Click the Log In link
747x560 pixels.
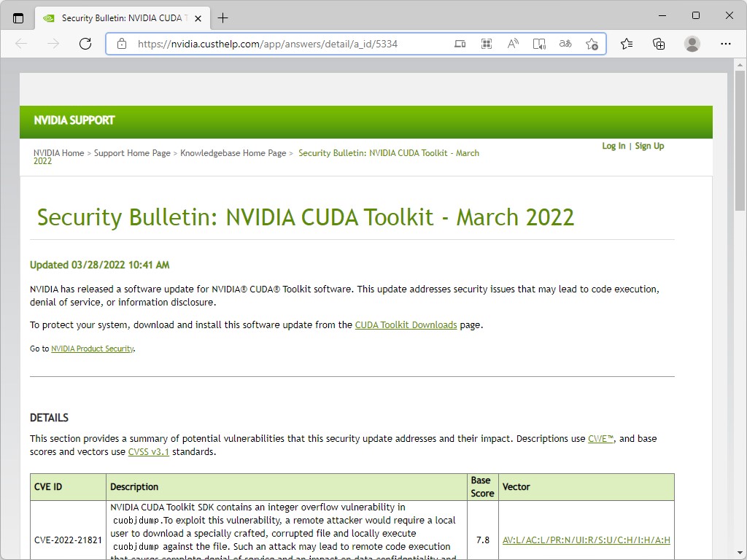click(614, 146)
